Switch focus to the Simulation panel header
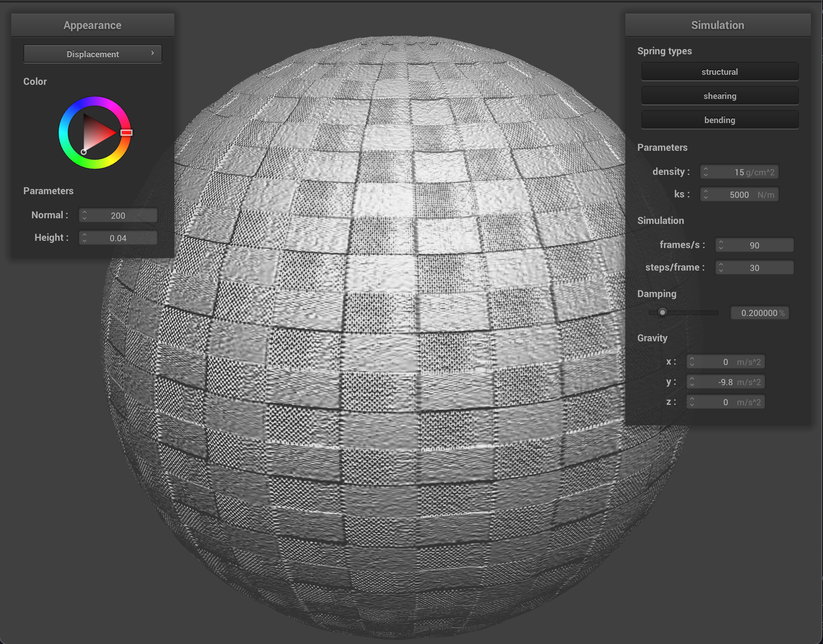This screenshot has height=644, width=823. (718, 25)
